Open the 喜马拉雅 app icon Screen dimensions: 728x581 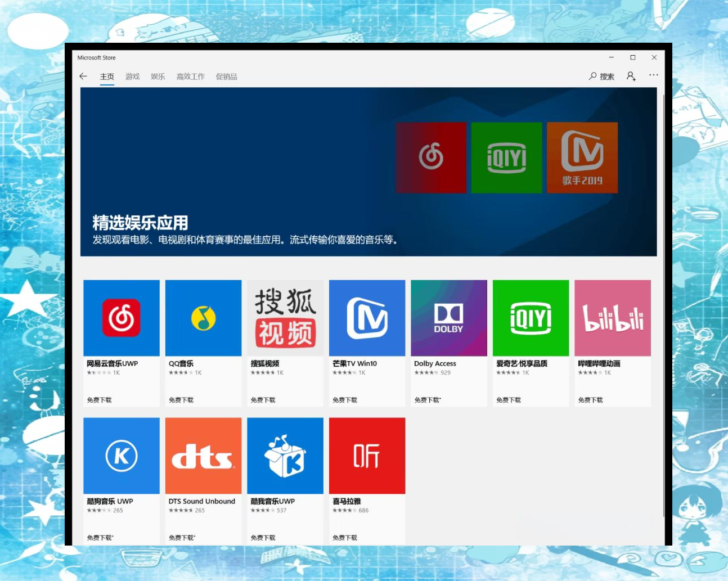(367, 456)
